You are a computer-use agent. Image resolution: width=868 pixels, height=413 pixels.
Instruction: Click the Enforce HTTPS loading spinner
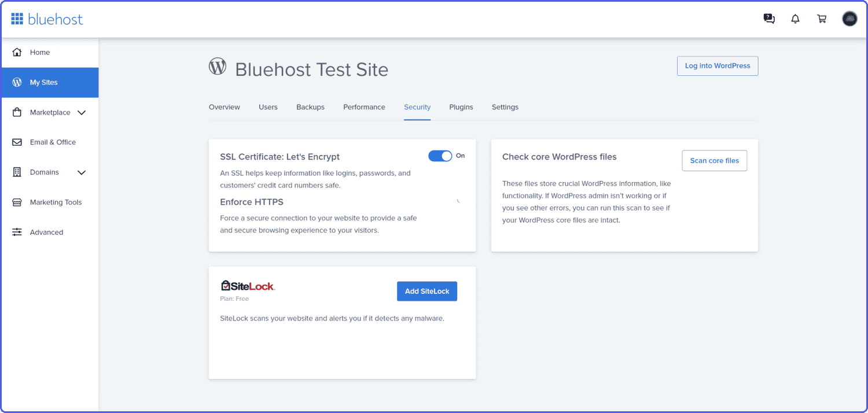pyautogui.click(x=458, y=201)
